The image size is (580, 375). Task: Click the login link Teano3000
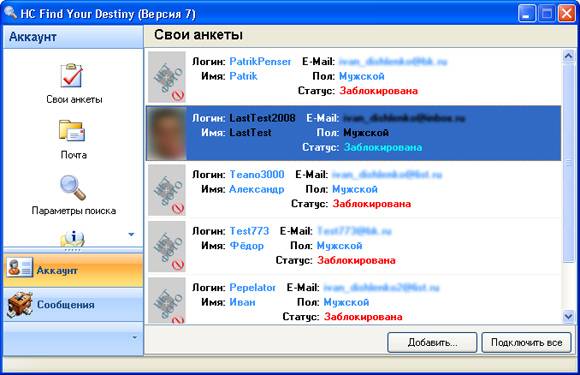[x=257, y=175]
